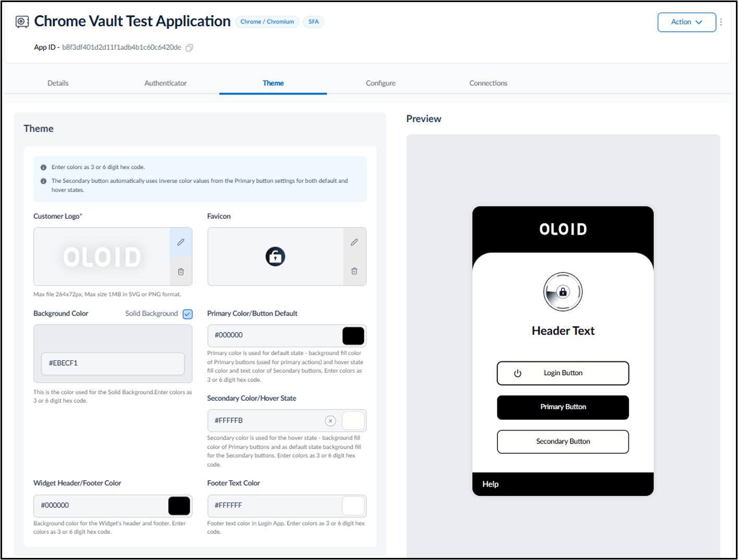This screenshot has width=738, height=560.
Task: Delete the Customer Logo using trash icon
Action: click(181, 271)
